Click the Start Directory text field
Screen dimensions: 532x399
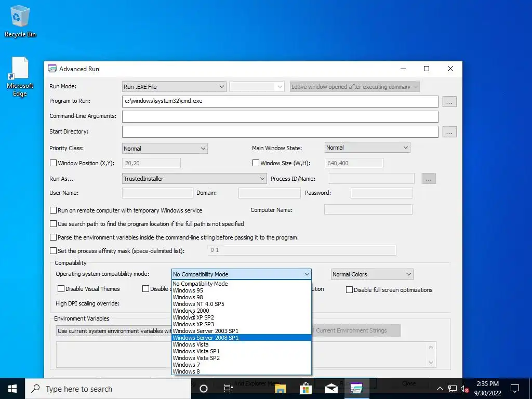click(280, 131)
